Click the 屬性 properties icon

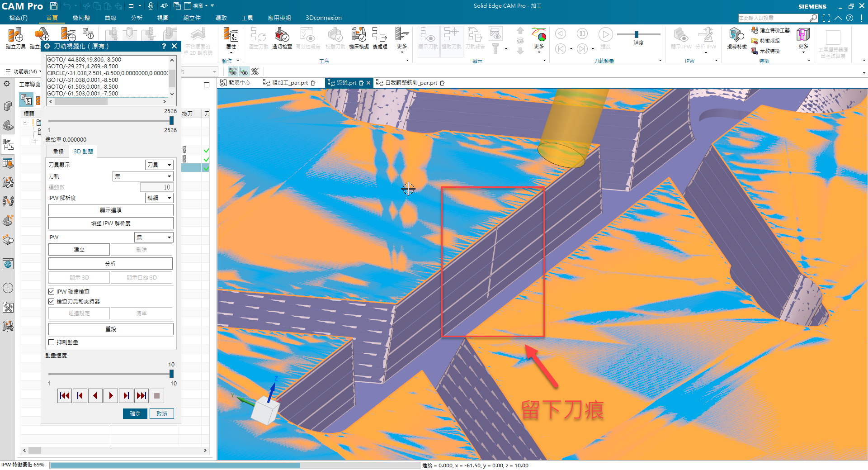[x=231, y=35]
